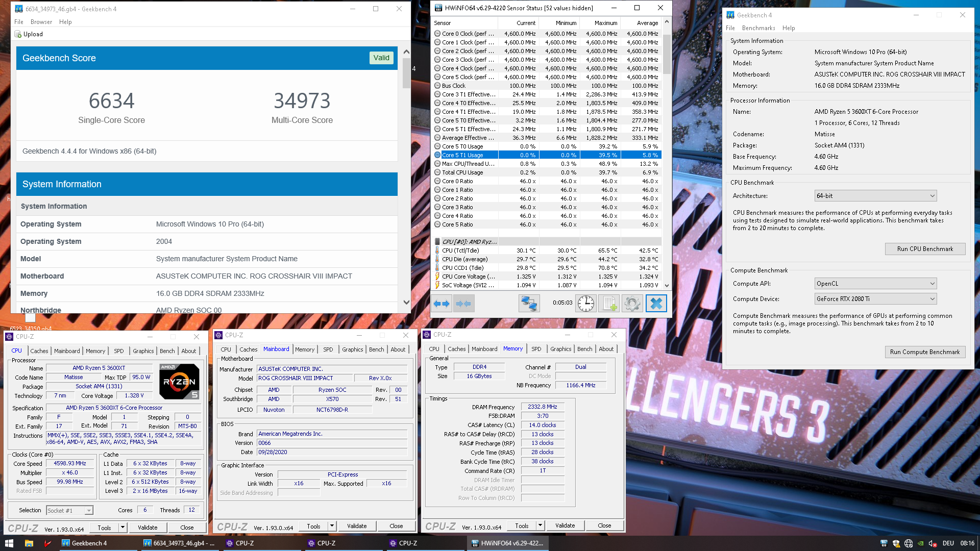Click DRAM Frequency 2332.8 MHz value in CPU-Z

pos(543,407)
